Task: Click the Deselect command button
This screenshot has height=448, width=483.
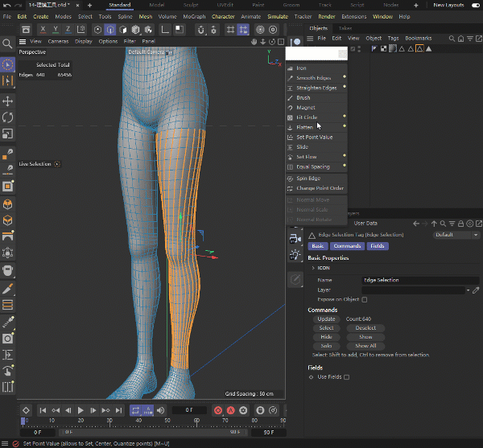Action: pos(365,328)
